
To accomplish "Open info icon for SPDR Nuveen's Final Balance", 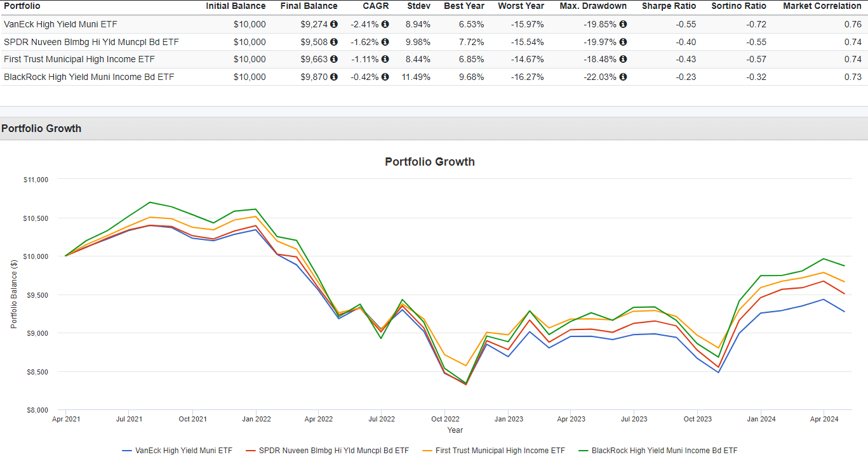I will coord(335,42).
